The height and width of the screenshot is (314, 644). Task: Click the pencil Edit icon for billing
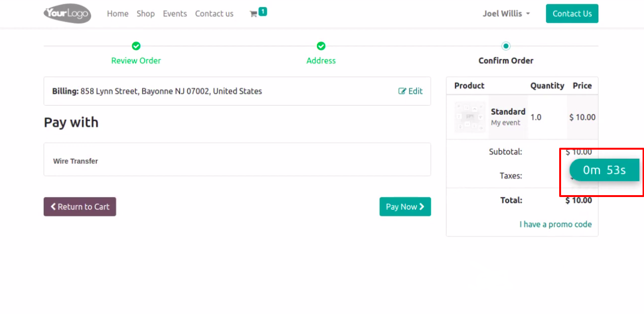pyautogui.click(x=402, y=91)
